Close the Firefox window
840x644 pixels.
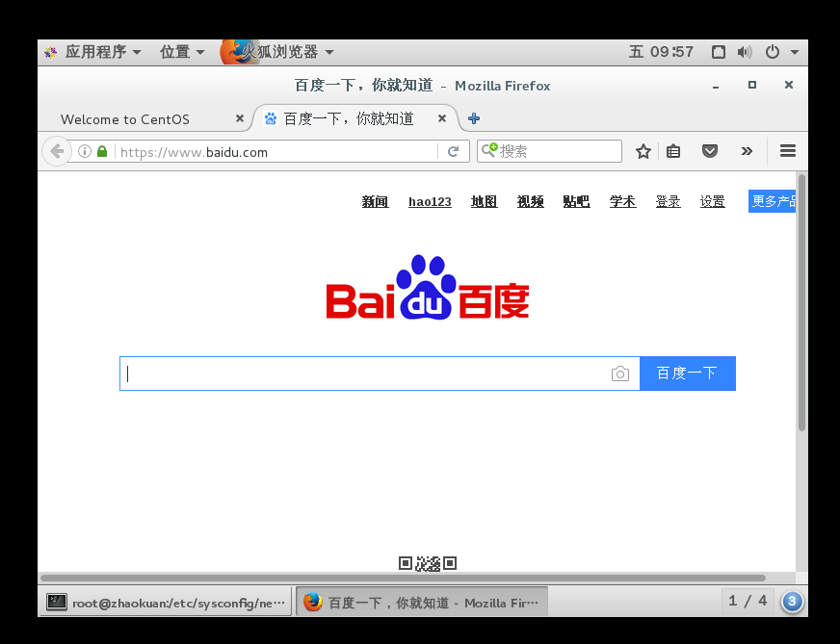tap(789, 85)
